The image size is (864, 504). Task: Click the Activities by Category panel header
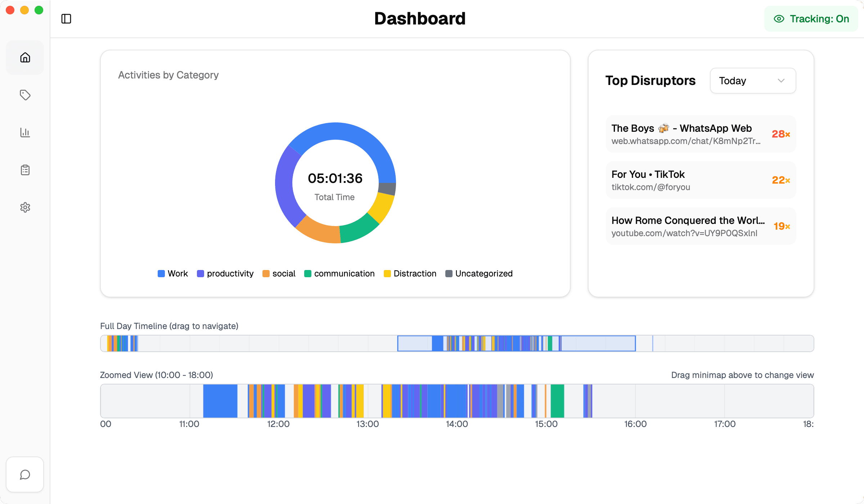[x=168, y=75]
